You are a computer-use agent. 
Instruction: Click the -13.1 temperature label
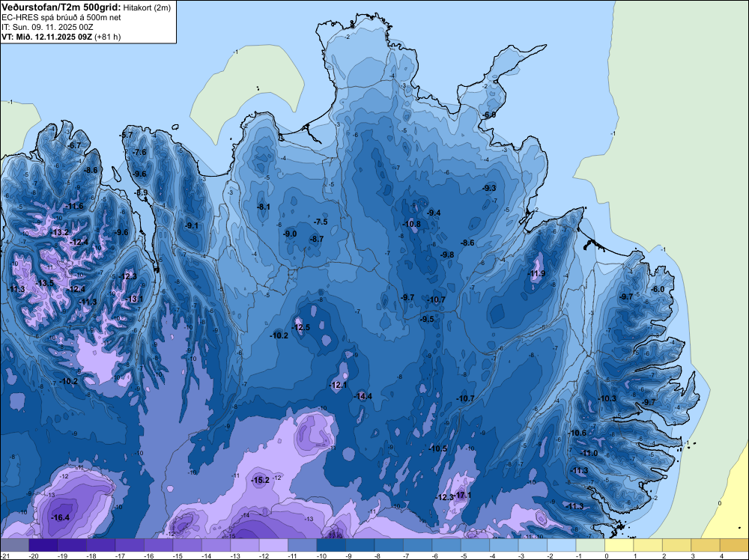(x=134, y=299)
